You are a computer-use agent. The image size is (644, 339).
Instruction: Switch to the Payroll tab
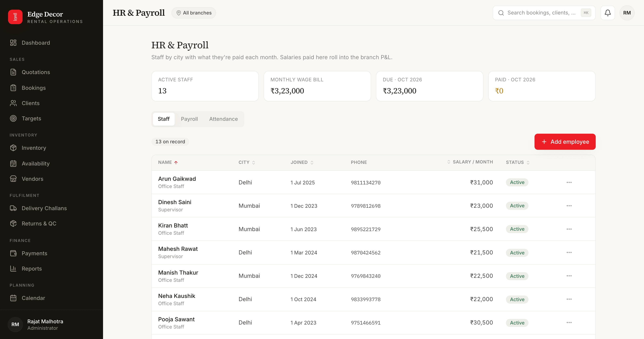(189, 119)
